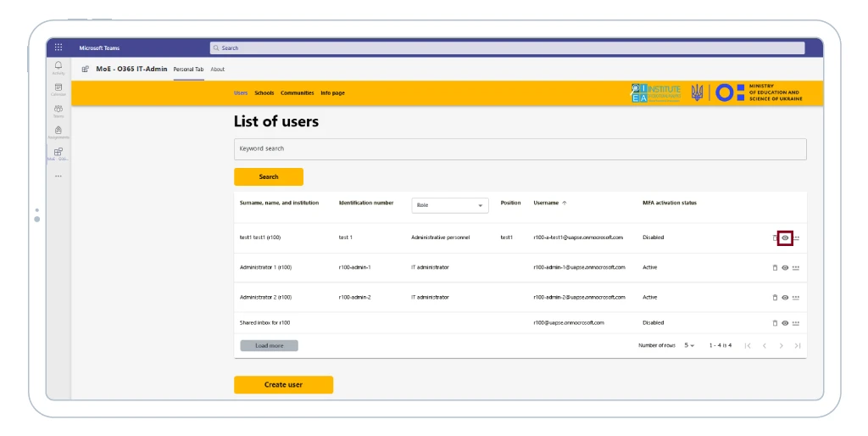Open the Role filter dropdown
Screen dimensions: 868x436
tap(450, 205)
